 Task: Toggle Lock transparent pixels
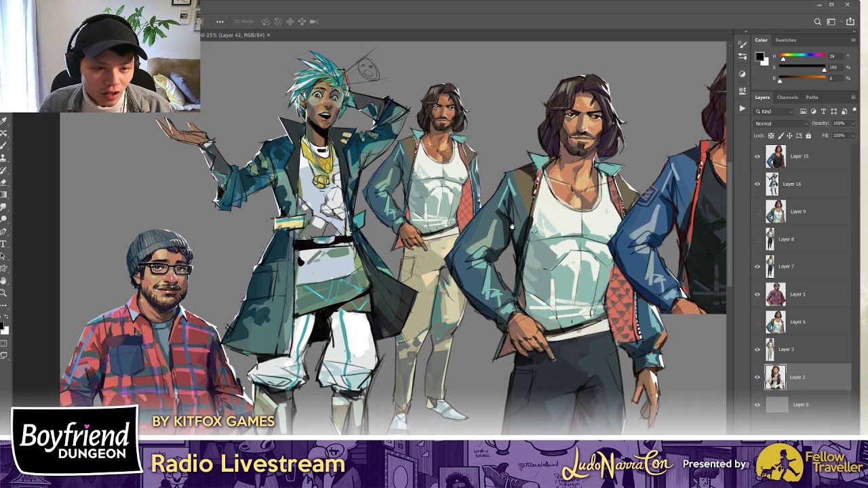click(771, 136)
